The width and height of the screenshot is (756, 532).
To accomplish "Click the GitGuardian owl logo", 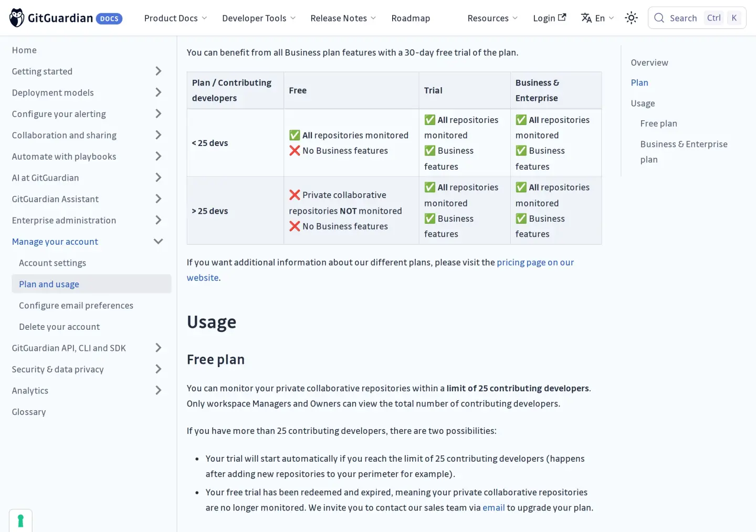I will [17, 18].
